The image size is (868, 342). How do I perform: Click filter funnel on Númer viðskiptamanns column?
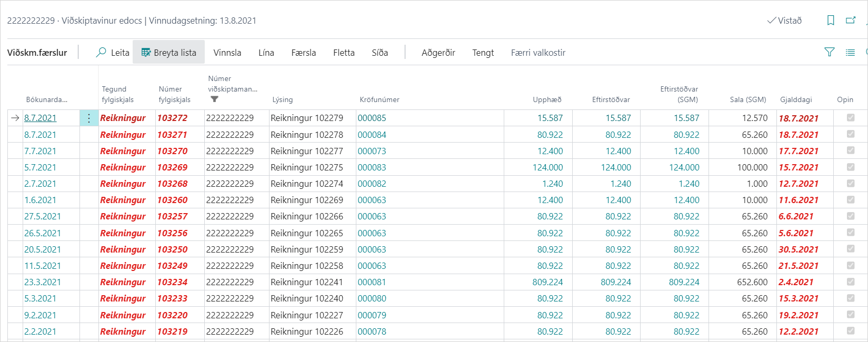click(214, 99)
